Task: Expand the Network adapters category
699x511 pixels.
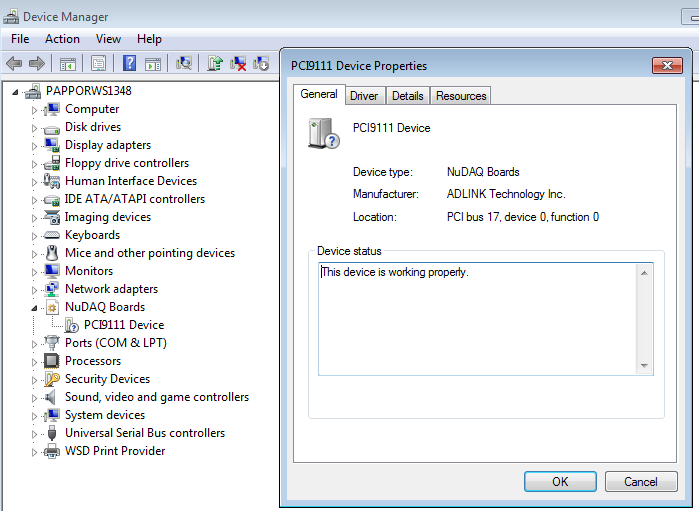Action: point(34,290)
